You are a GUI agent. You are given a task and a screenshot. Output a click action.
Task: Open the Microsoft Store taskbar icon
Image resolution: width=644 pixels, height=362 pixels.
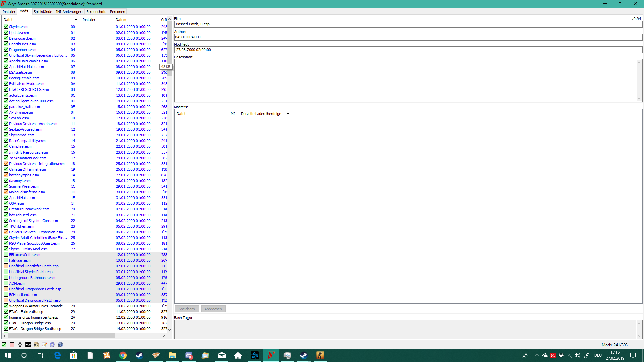click(74, 355)
